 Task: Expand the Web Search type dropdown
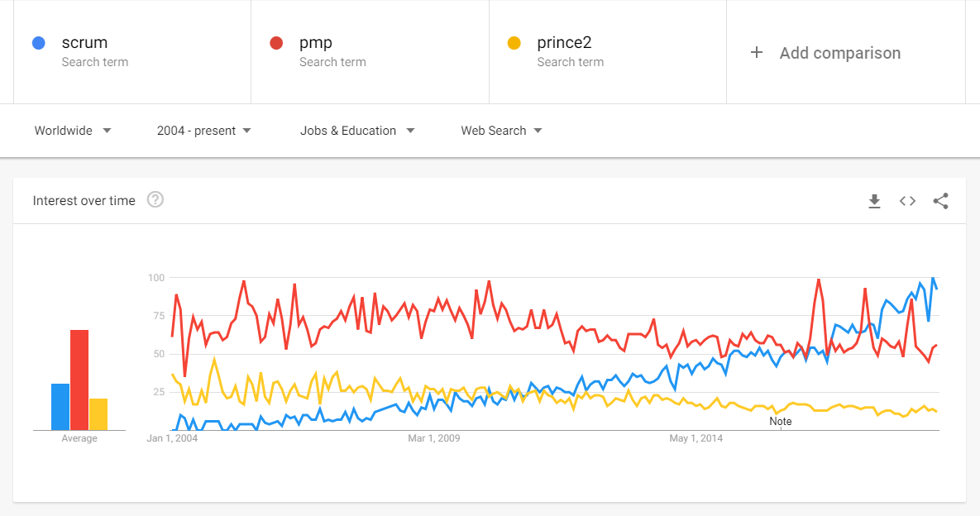pyautogui.click(x=501, y=131)
